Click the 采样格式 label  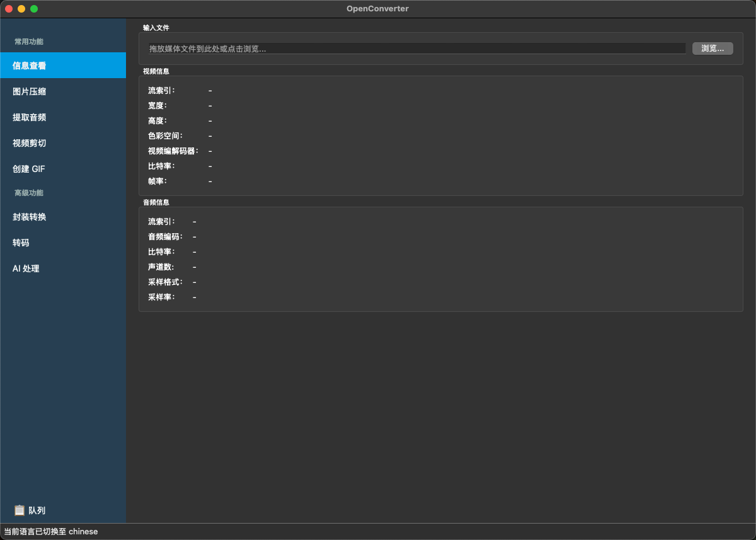pyautogui.click(x=165, y=282)
